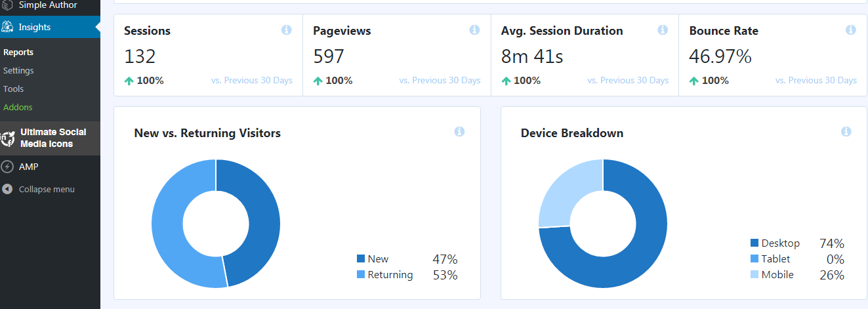Open New vs. Returning Visitors info icon
The image size is (868, 309).
click(x=459, y=132)
